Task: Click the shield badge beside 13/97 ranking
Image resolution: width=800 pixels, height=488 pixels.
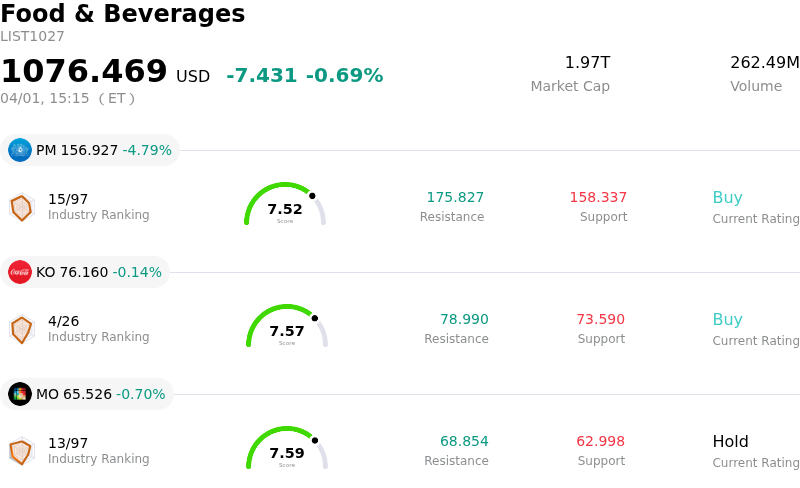Action: pyautogui.click(x=21, y=451)
